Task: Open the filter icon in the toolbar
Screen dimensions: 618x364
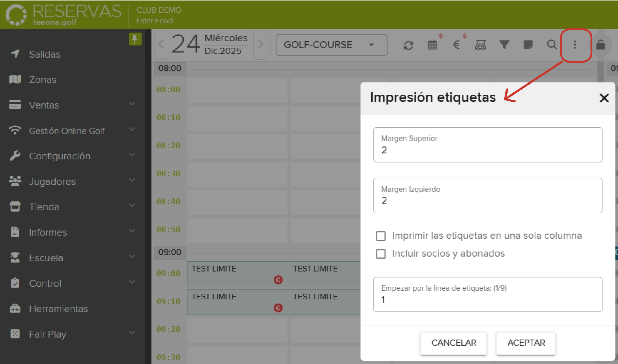Action: pos(504,45)
